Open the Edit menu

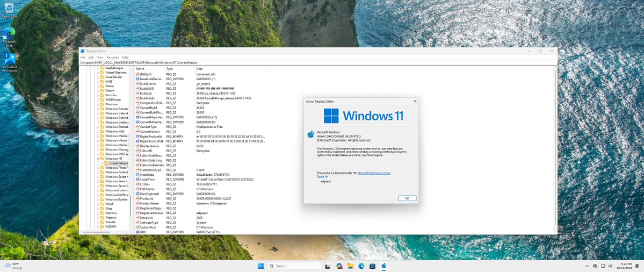coord(91,58)
